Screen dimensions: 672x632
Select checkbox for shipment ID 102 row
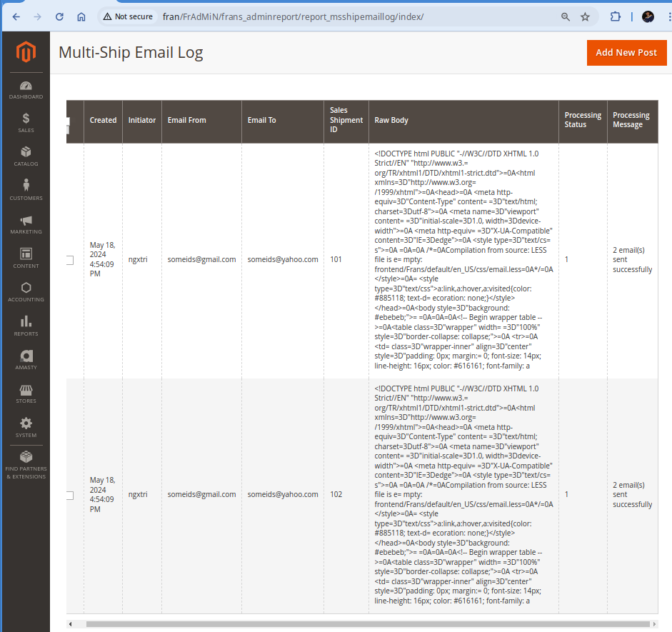(69, 495)
